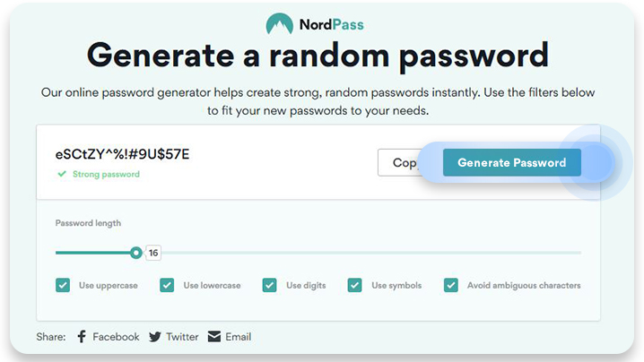This screenshot has height=362, width=644.
Task: Click the slider track near its far end
Action: tap(573, 253)
